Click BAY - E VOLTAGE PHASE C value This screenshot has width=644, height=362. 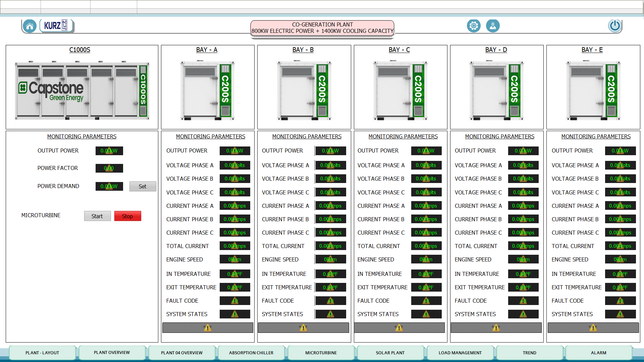[x=620, y=192]
